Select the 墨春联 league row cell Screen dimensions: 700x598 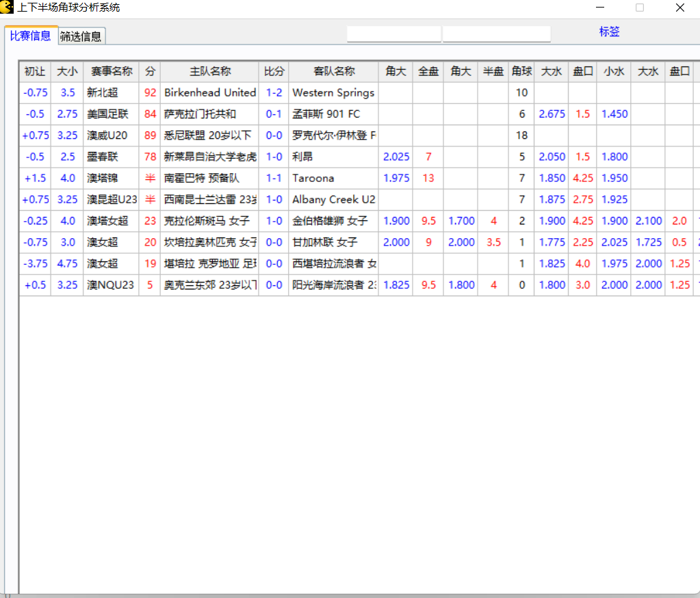pyautogui.click(x=112, y=157)
